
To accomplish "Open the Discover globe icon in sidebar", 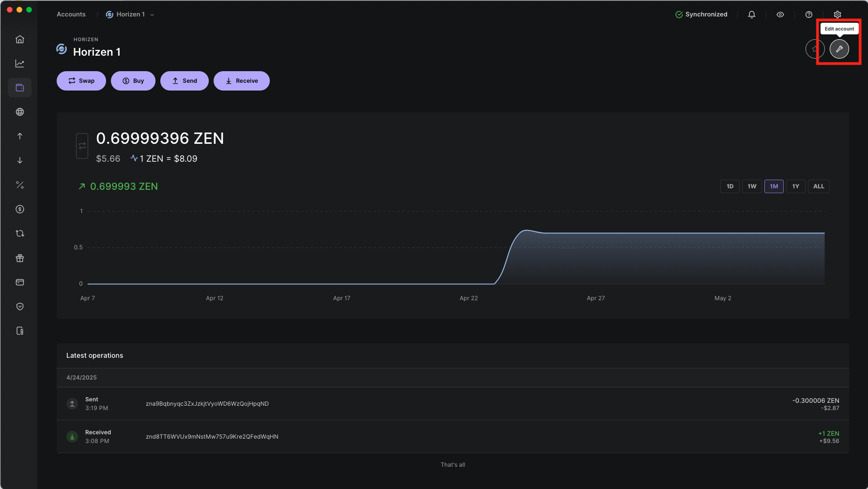I will coord(20,112).
